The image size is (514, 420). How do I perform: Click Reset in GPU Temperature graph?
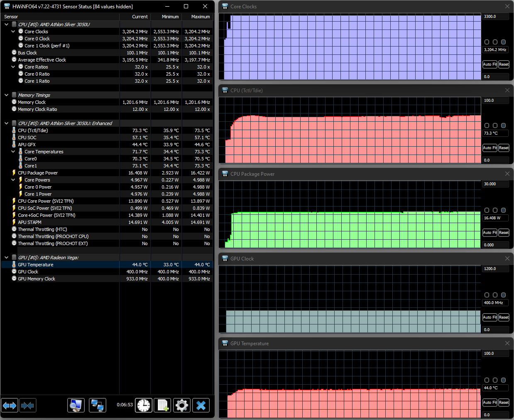click(504, 403)
